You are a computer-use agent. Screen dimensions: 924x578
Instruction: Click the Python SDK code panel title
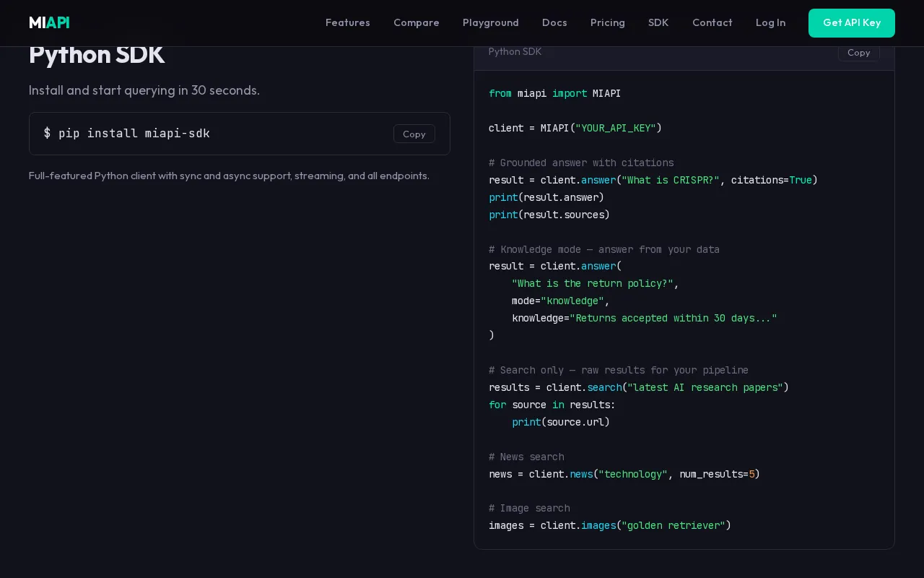point(515,51)
